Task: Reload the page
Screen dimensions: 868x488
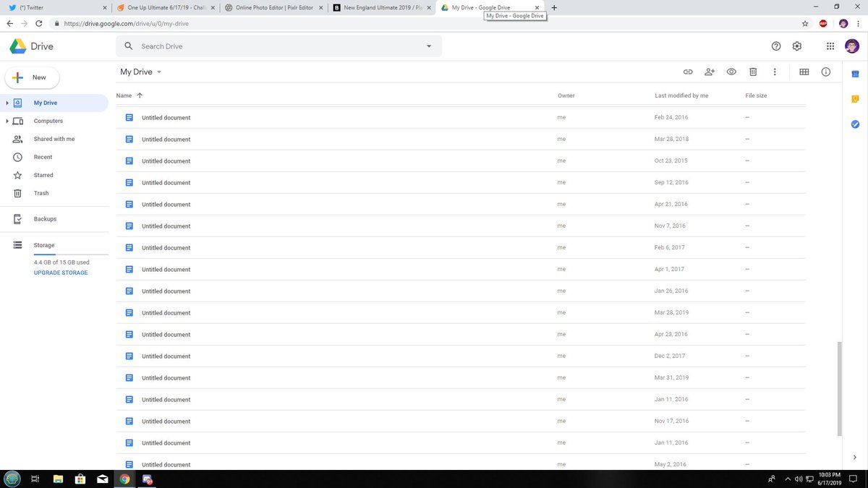Action: (38, 23)
